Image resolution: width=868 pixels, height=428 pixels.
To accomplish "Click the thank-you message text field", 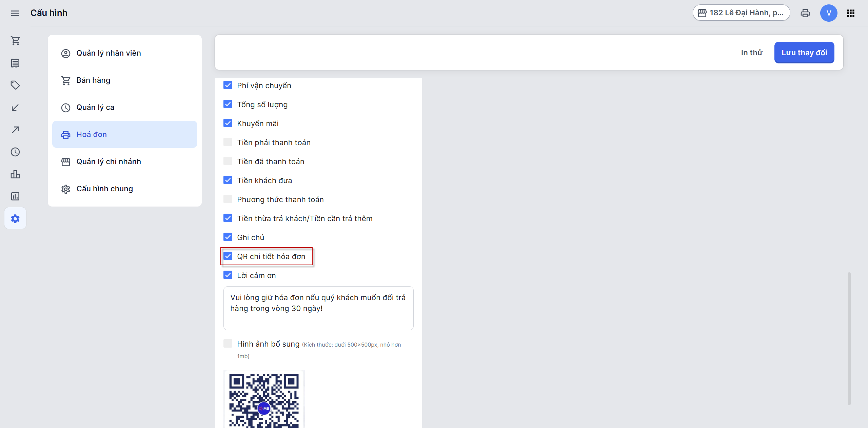I will (x=318, y=308).
